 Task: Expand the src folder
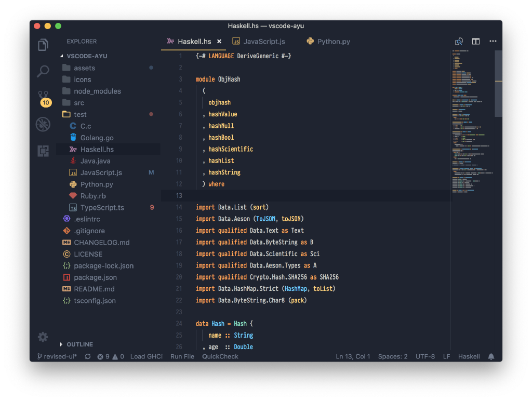pyautogui.click(x=78, y=102)
